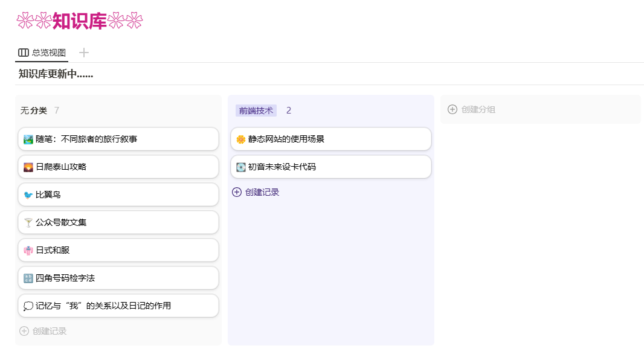This screenshot has height=360, width=644.
Task: Create record in 前端技术 column
Action: pyautogui.click(x=256, y=192)
